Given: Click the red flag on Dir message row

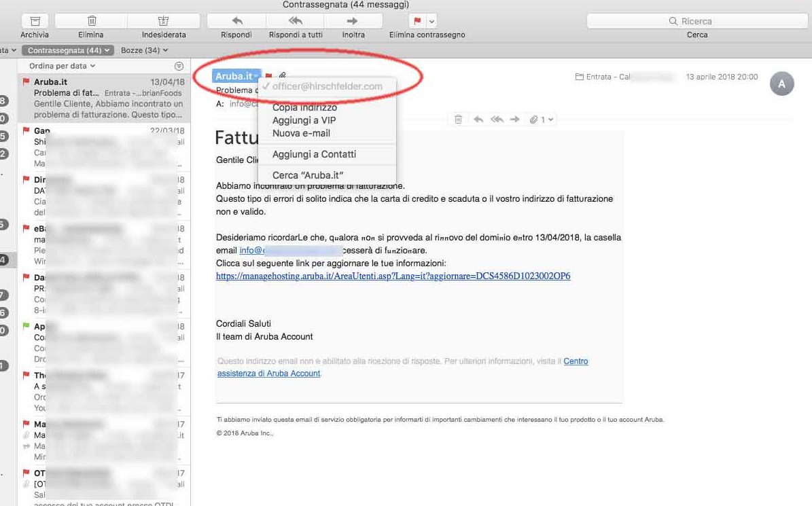Looking at the screenshot, I should point(26,179).
